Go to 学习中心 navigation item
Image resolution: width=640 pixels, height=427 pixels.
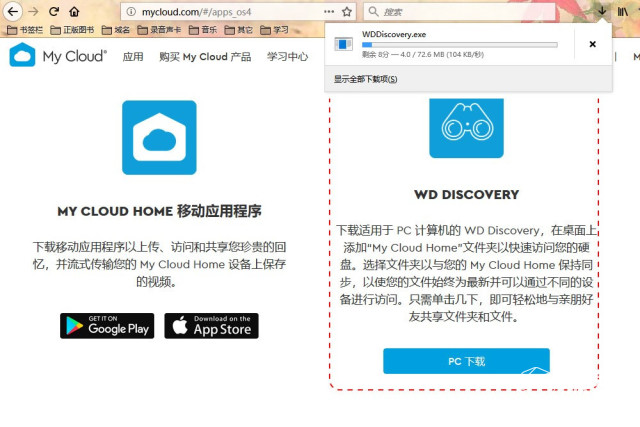[x=287, y=56]
